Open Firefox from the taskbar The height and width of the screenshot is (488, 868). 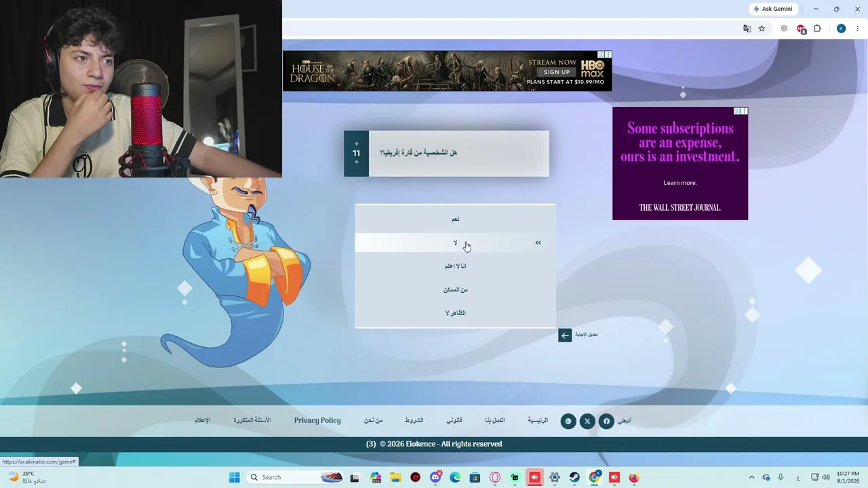[x=634, y=478]
